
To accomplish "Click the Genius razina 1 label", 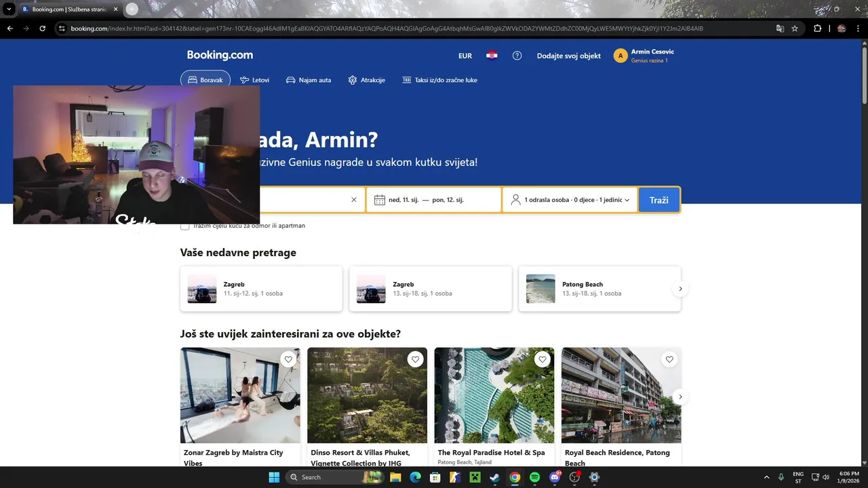I will [x=649, y=60].
